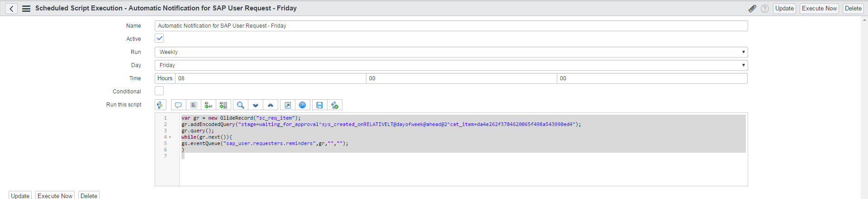Click the replace icon in script toolbar
The image size is (868, 199).
(209, 105)
